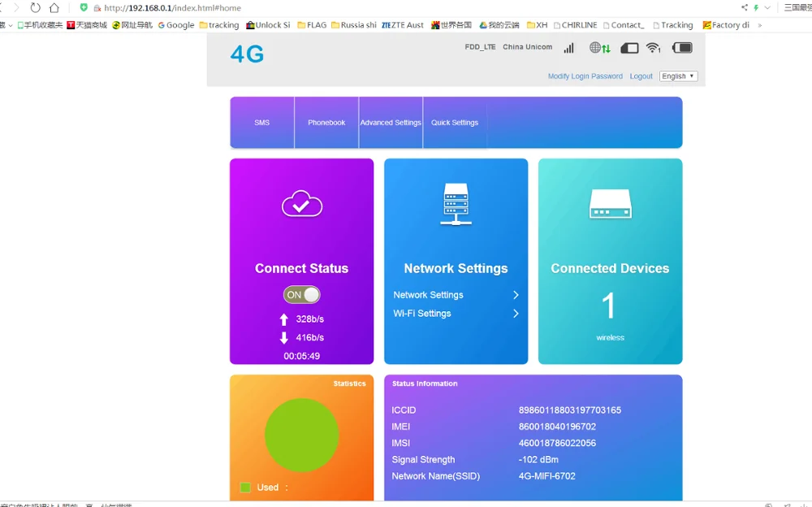Open the FLAG bookmark folder

(312, 25)
